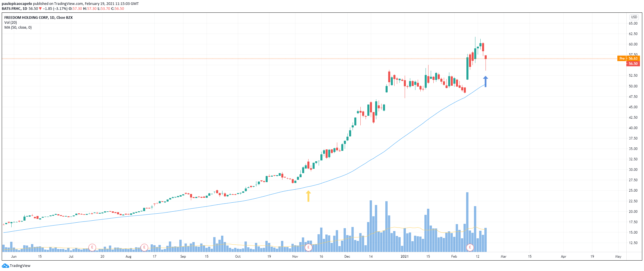Image resolution: width=644 pixels, height=271 pixels.
Task: Click the Jul date axis label
Action: [x=71, y=257]
